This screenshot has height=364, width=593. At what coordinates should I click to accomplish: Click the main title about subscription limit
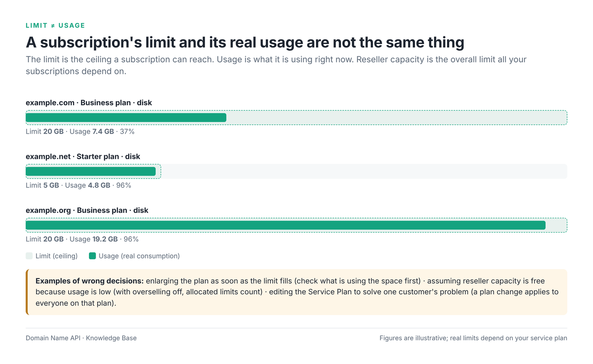point(245,42)
